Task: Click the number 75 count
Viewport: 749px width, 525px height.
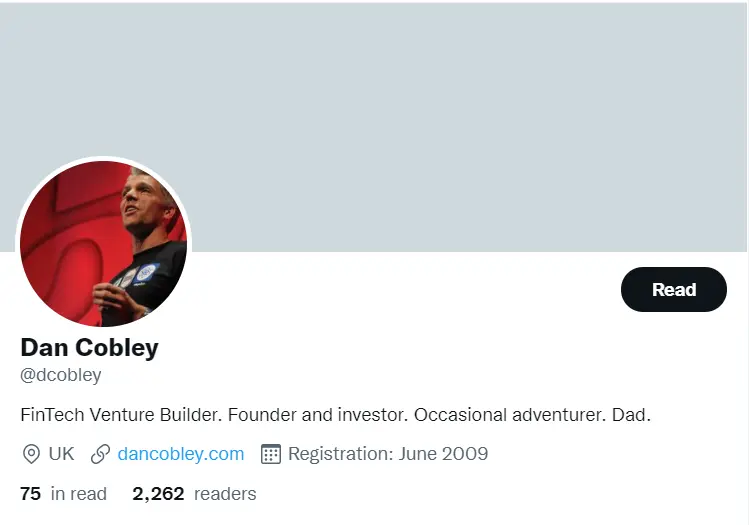Action: (x=30, y=494)
